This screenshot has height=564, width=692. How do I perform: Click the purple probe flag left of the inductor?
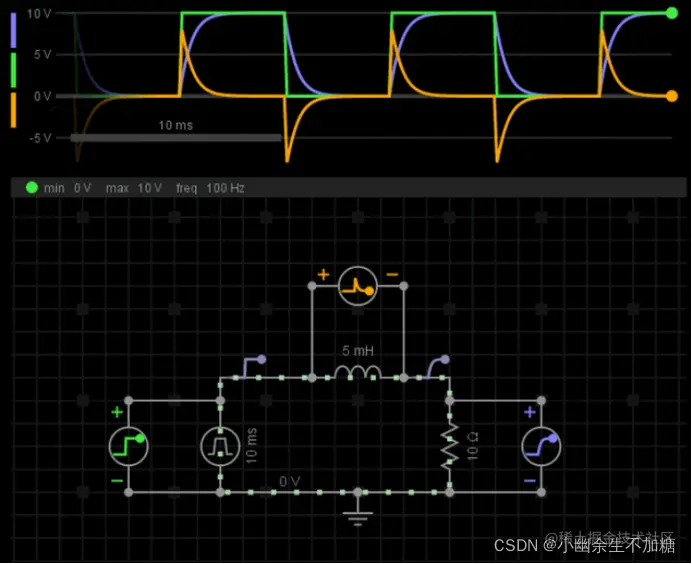(255, 367)
